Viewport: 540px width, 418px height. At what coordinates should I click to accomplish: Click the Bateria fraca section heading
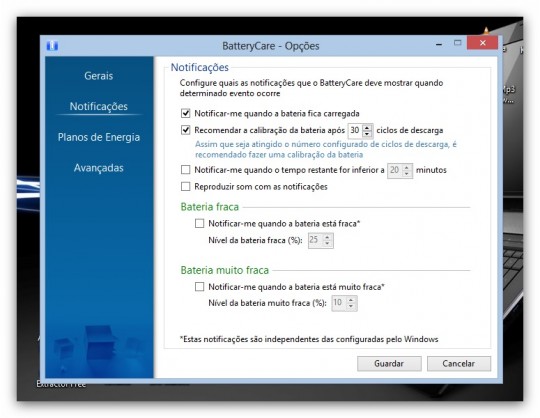210,207
